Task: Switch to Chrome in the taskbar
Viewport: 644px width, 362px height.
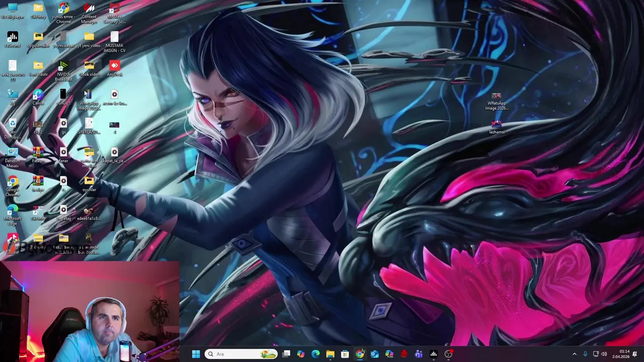Action: (x=360, y=354)
